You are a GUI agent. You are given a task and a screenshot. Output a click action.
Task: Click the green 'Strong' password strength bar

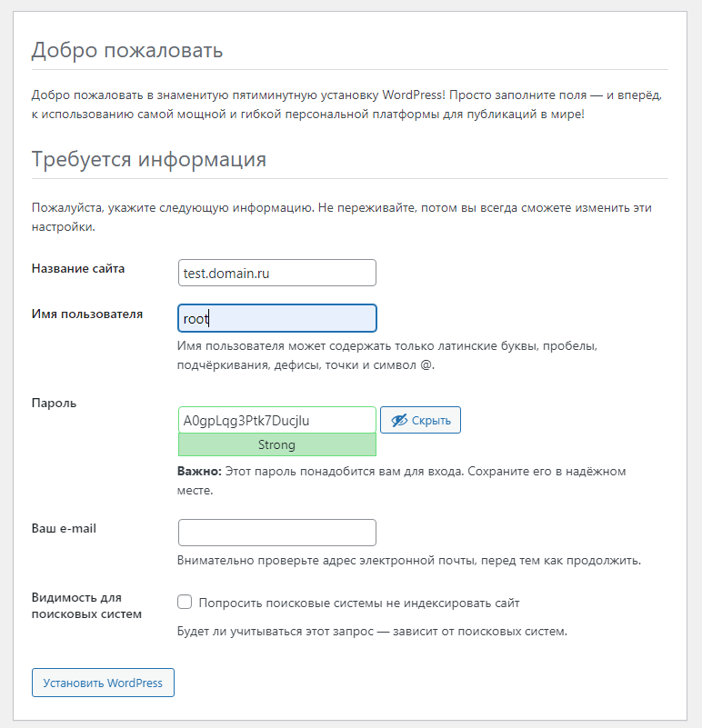276,445
